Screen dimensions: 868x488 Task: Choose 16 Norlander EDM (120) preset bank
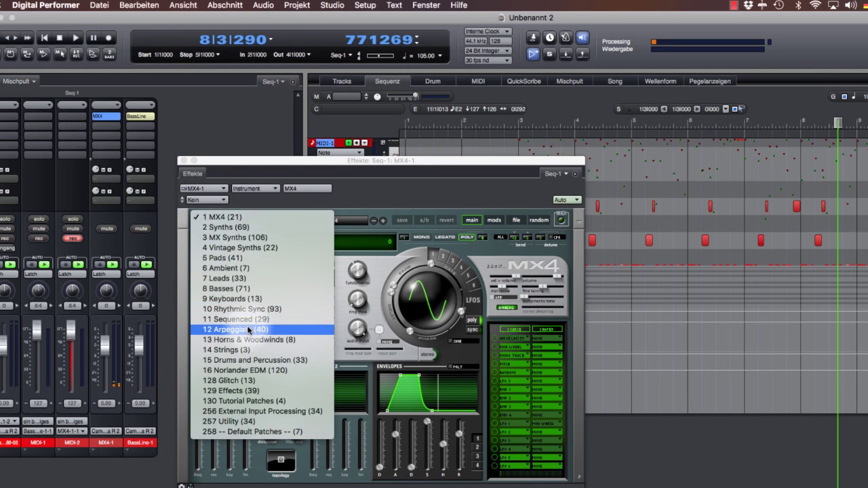click(x=262, y=370)
